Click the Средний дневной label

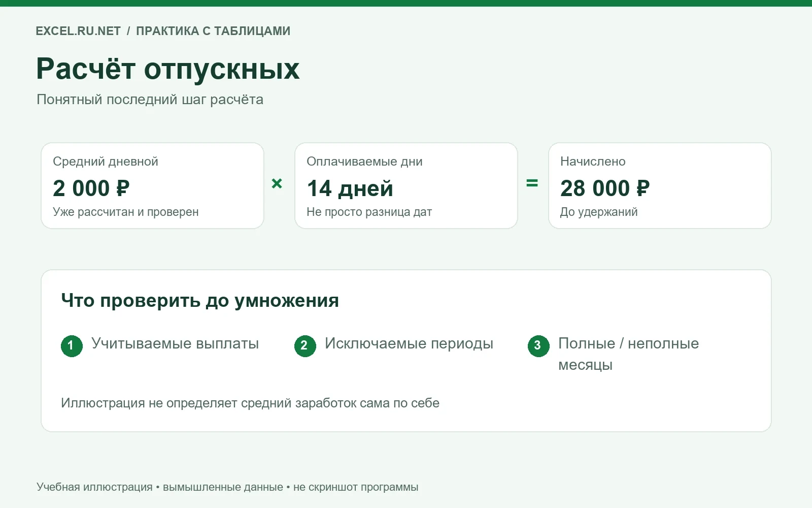click(106, 162)
